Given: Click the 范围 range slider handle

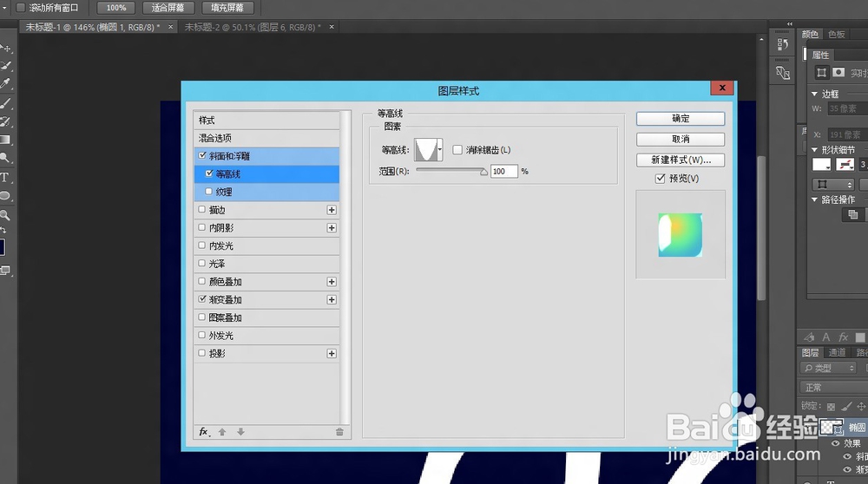Looking at the screenshot, I should pos(483,172).
